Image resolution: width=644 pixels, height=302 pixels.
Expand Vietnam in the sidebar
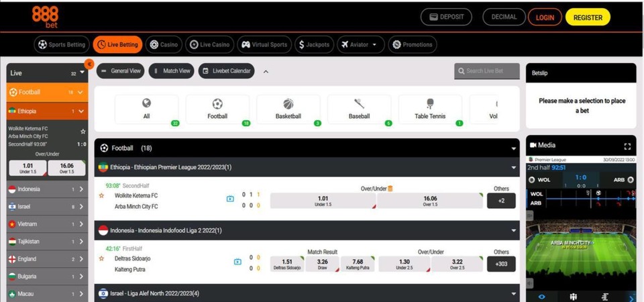[47, 224]
